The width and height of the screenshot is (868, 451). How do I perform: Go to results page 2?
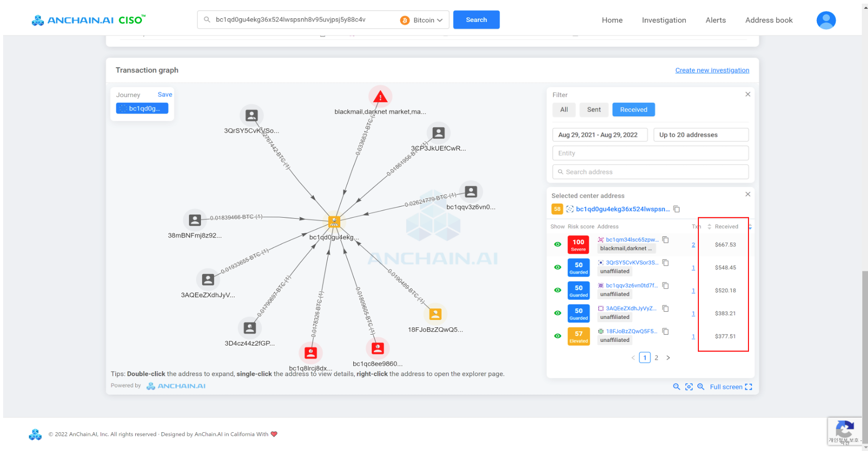pos(656,358)
